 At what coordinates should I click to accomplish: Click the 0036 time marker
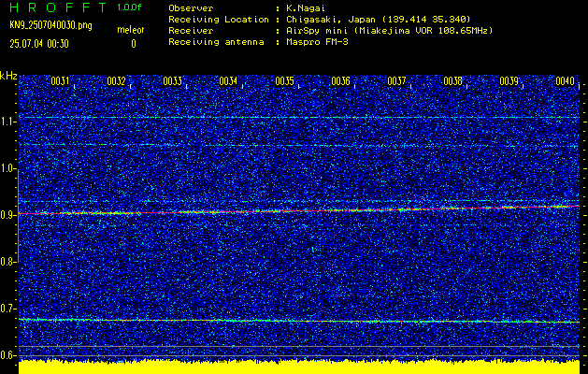click(340, 81)
